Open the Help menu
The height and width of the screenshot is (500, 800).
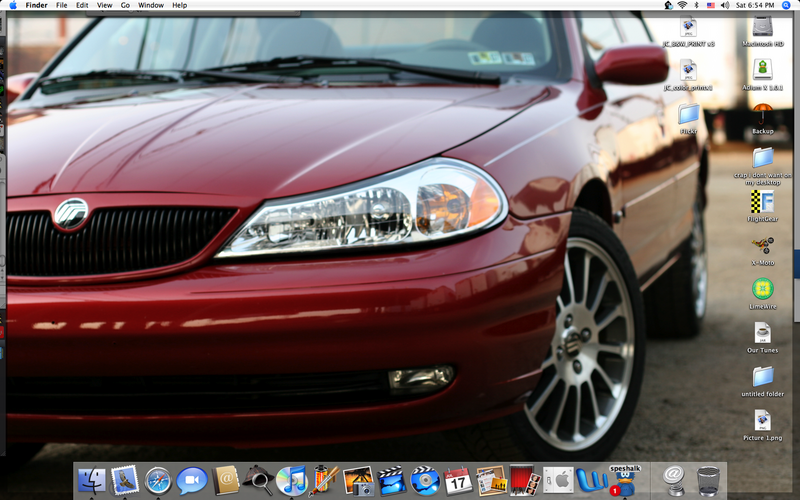coord(180,5)
